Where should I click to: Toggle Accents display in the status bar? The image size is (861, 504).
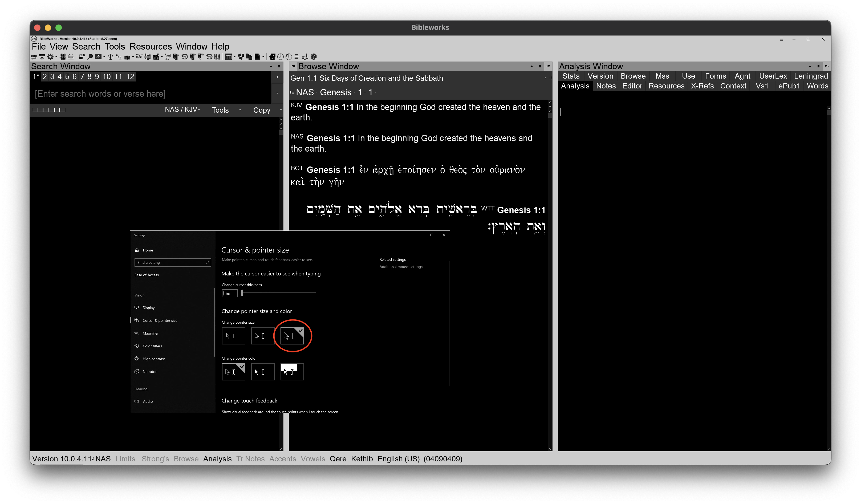coord(283,458)
